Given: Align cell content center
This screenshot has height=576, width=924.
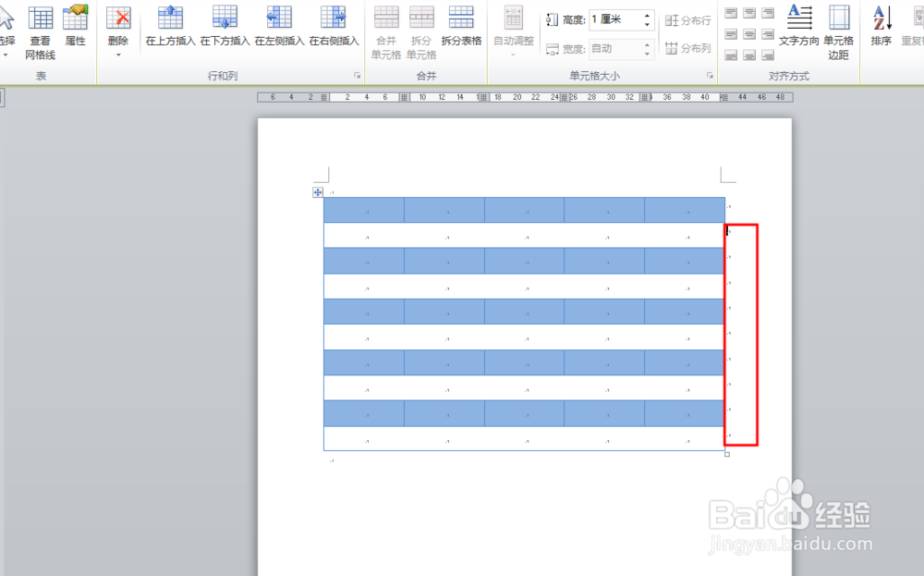Looking at the screenshot, I should 749,34.
